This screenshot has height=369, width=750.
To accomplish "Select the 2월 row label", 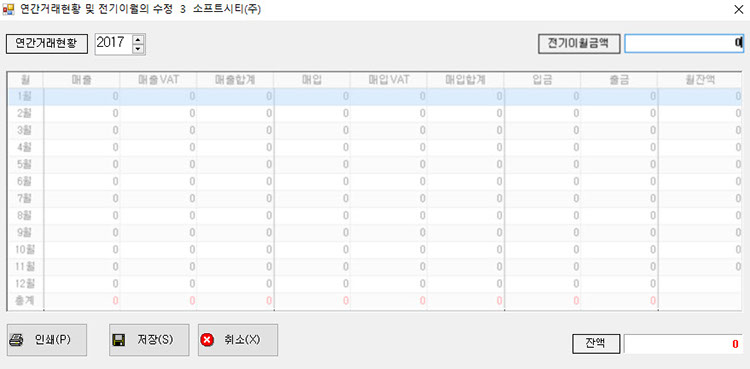I will tap(25, 113).
